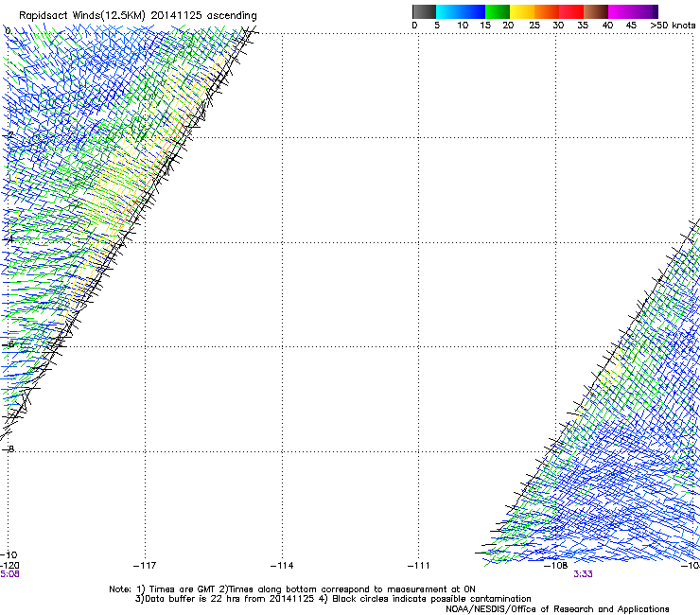This screenshot has width=700, height=615.
Task: Select the purple '3:33' pass time label
Action: [583, 574]
